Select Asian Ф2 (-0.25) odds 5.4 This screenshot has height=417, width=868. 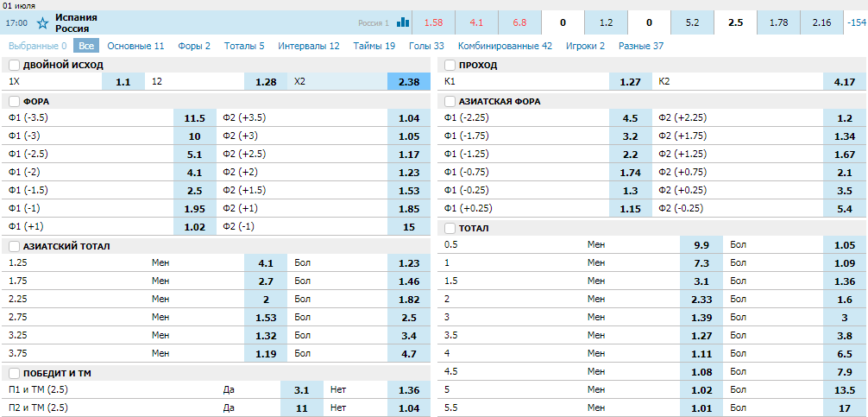845,209
